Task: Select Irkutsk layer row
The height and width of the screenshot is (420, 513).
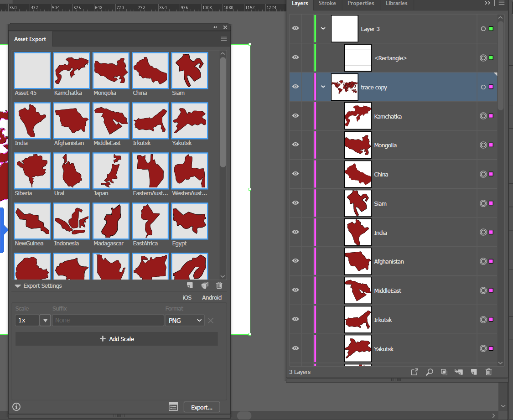Action: (x=393, y=320)
